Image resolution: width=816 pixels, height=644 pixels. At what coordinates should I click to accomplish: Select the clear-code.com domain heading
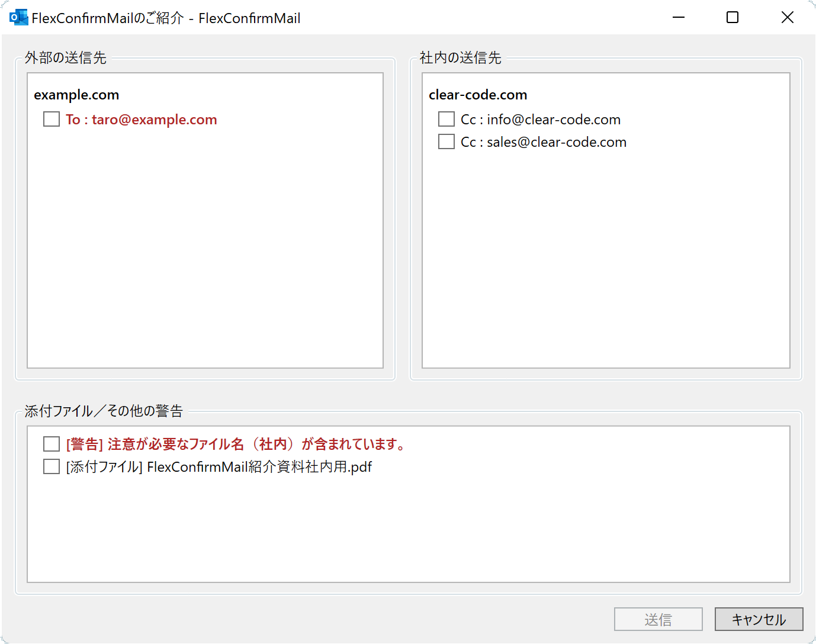pyautogui.click(x=477, y=95)
